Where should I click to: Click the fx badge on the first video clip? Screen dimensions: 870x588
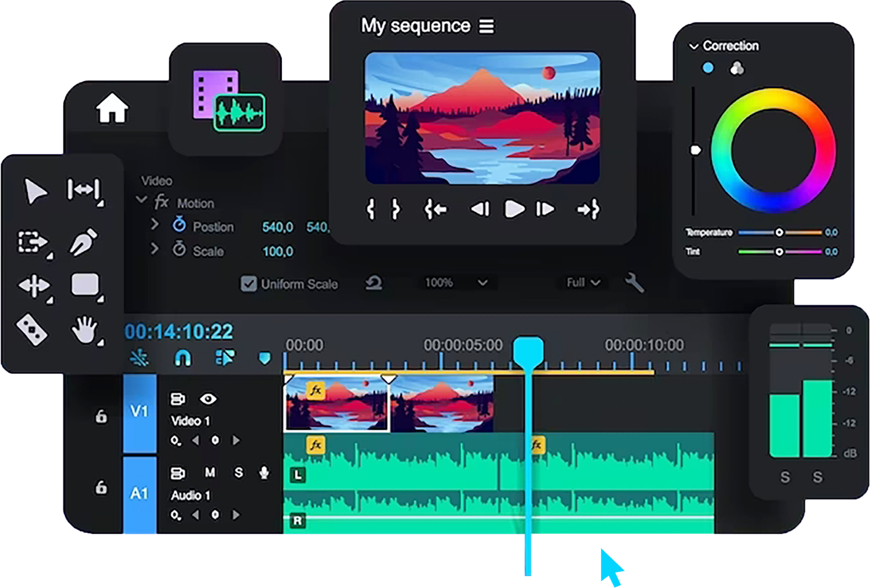[316, 391]
